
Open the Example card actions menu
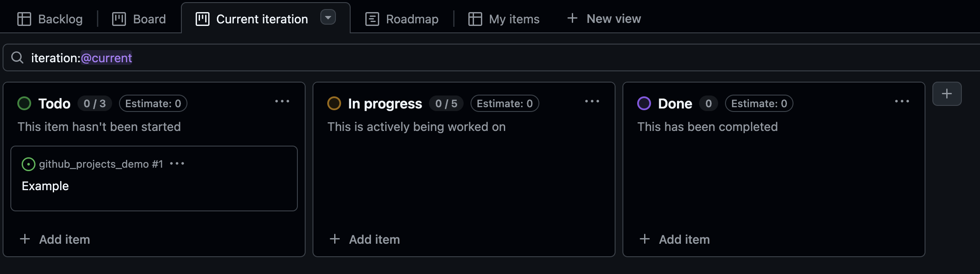point(177,163)
